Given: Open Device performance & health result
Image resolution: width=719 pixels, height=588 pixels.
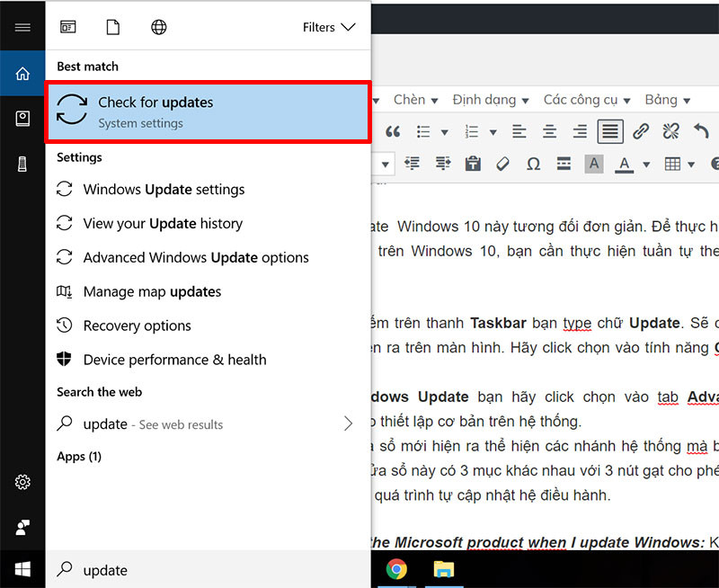Looking at the screenshot, I should coord(208,360).
